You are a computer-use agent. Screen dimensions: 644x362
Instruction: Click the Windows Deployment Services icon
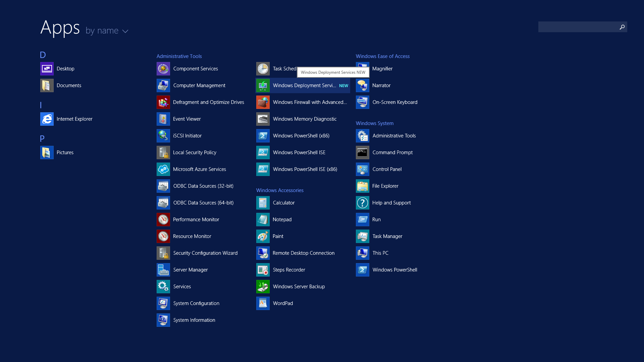click(263, 85)
